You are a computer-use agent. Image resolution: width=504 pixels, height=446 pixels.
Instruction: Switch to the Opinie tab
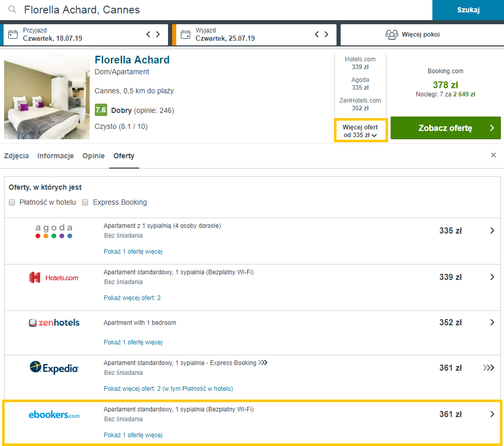94,156
